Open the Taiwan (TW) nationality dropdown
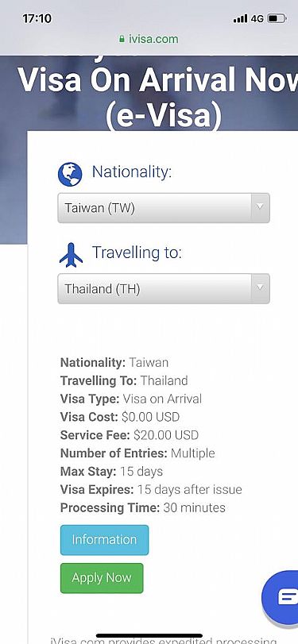 (164, 208)
